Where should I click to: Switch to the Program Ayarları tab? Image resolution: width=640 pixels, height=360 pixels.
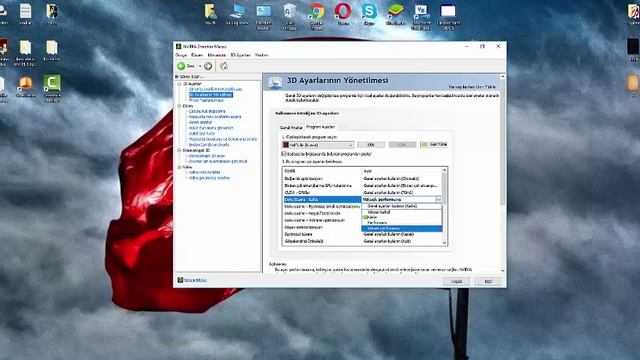click(x=320, y=127)
